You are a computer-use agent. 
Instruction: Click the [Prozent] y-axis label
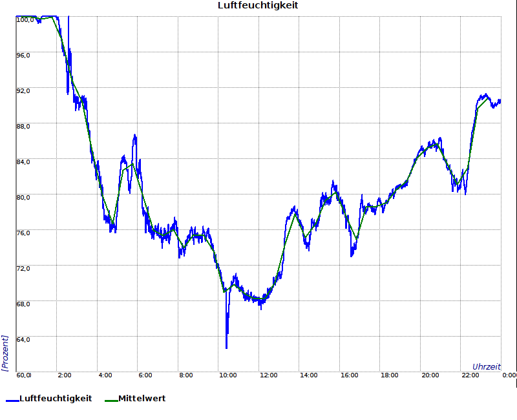click(5, 353)
